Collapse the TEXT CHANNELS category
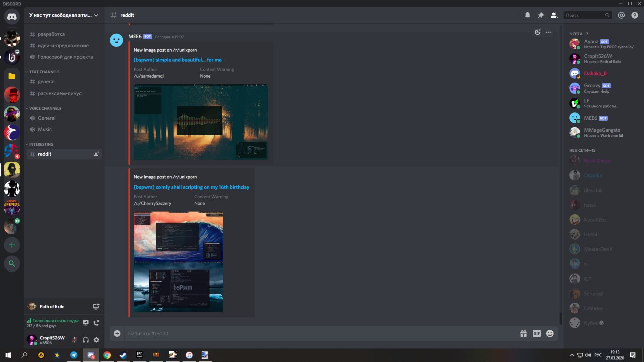The width and height of the screenshot is (644, 362). tap(44, 72)
